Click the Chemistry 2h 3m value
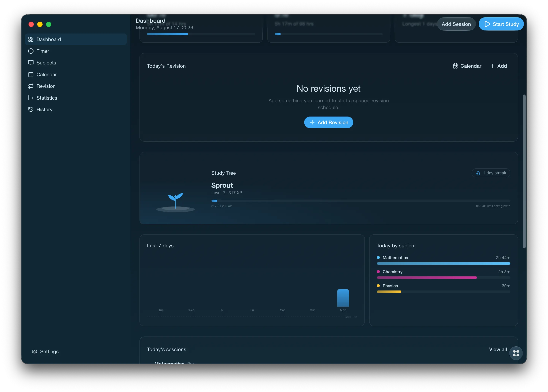548x392 pixels. [504, 271]
